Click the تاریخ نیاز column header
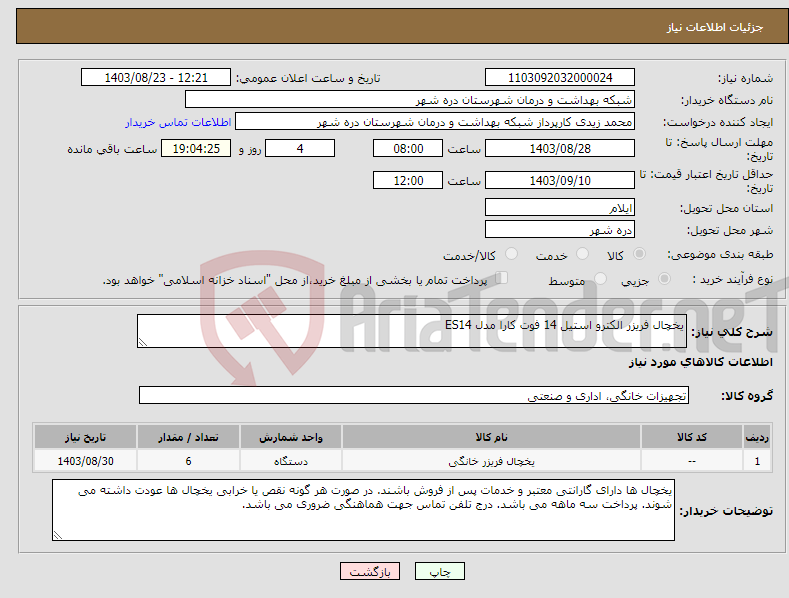This screenshot has width=789, height=598. [x=86, y=437]
